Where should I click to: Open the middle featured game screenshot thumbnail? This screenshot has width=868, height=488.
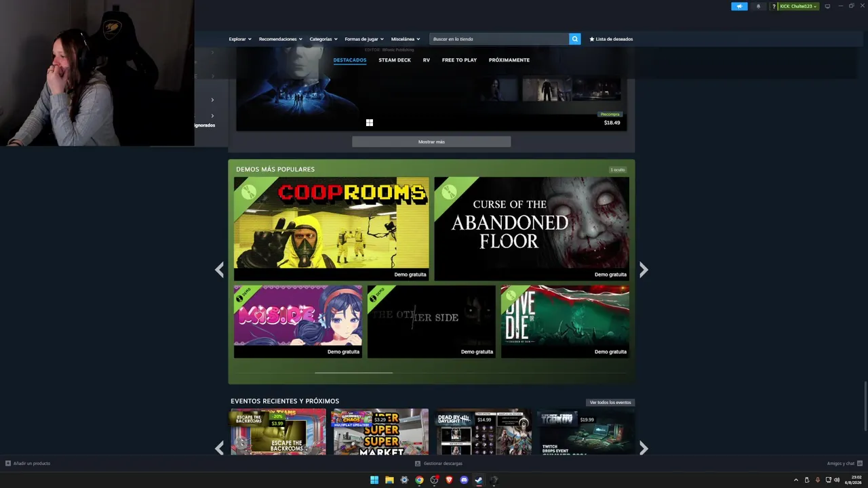[547, 89]
